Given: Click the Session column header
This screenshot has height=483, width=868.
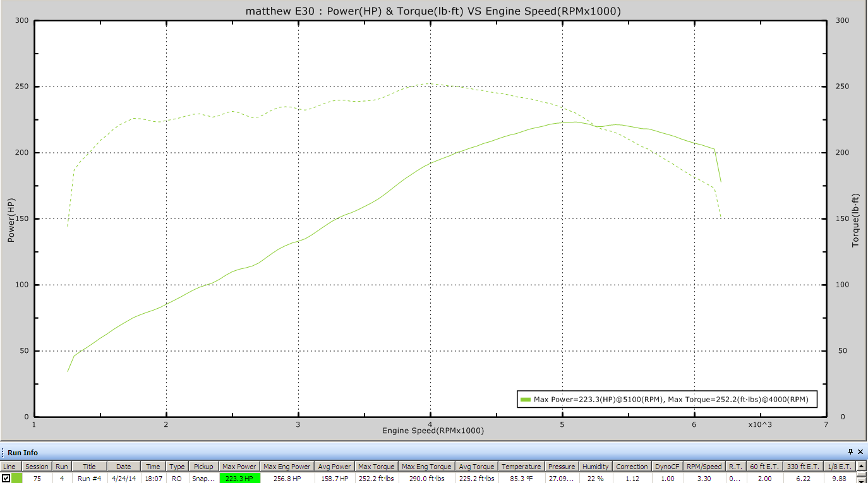Looking at the screenshot, I should (37, 467).
